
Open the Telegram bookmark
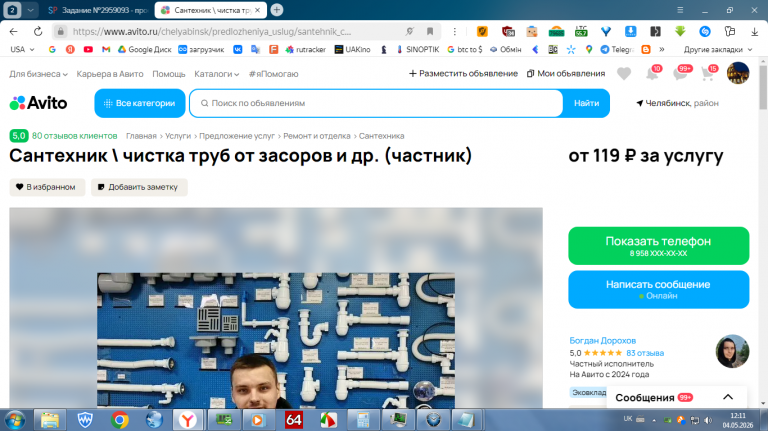[617, 49]
